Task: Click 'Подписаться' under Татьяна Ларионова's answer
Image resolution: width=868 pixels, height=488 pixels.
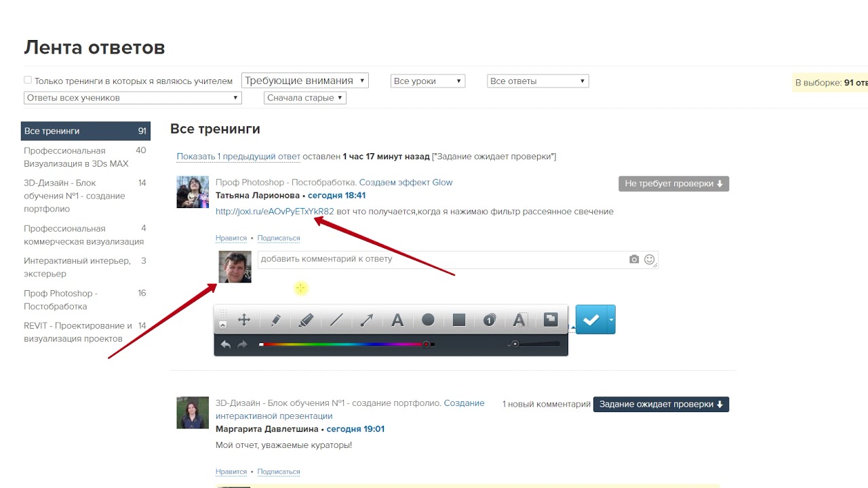Action: (x=279, y=238)
